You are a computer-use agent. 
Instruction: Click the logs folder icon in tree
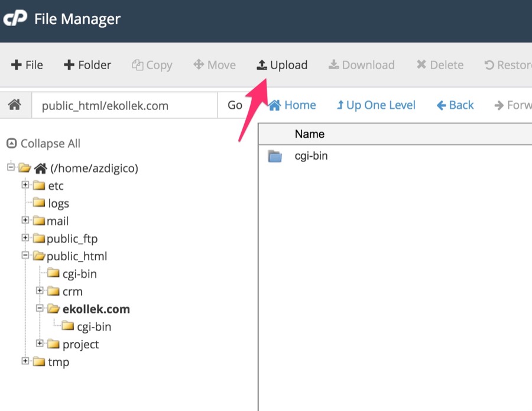tap(39, 203)
